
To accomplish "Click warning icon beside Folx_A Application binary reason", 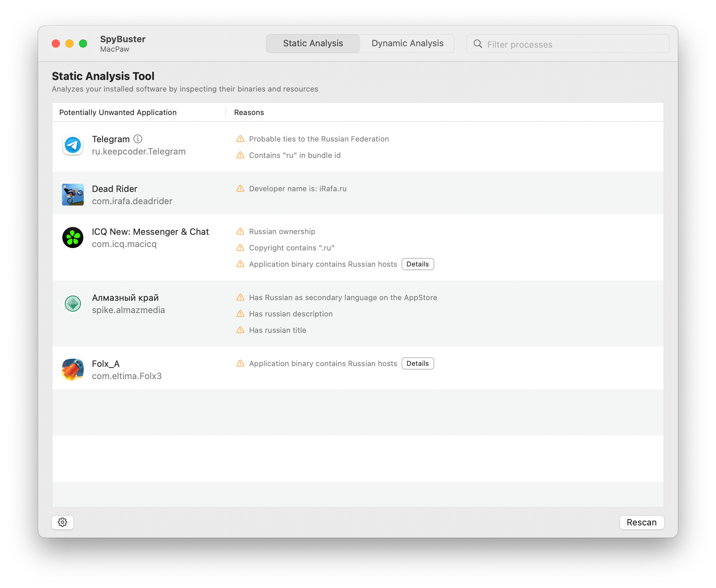I will click(240, 363).
